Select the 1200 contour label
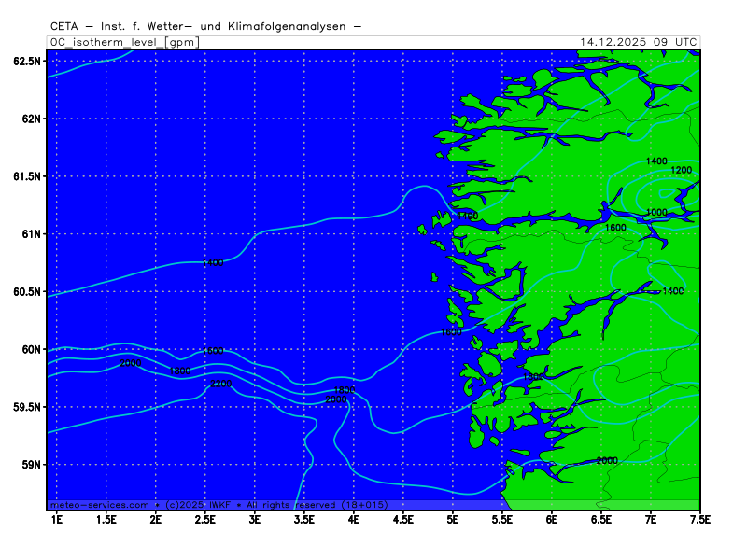This screenshot has width=747, height=560. point(682,170)
